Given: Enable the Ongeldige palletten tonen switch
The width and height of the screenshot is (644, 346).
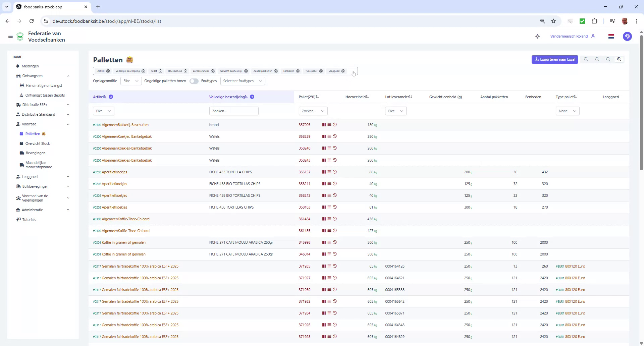Looking at the screenshot, I should tap(194, 81).
